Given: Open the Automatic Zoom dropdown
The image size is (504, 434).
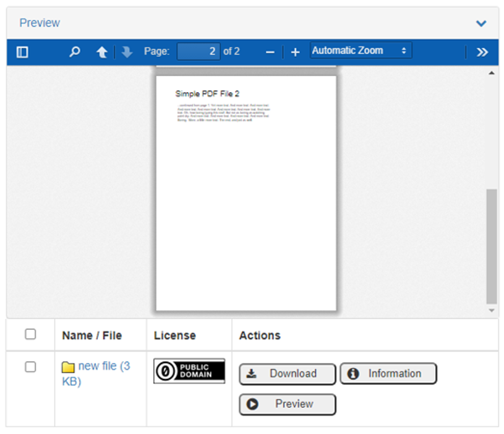Looking at the screenshot, I should (x=360, y=51).
